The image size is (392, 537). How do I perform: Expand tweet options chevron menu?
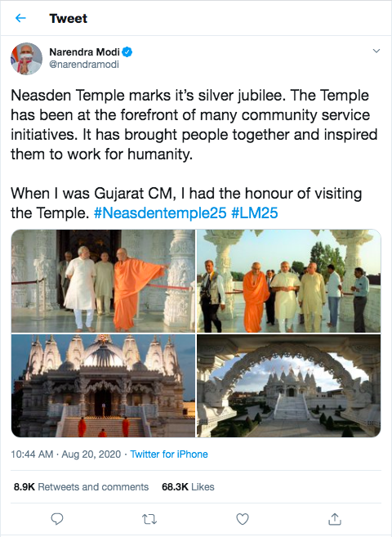coord(376,51)
